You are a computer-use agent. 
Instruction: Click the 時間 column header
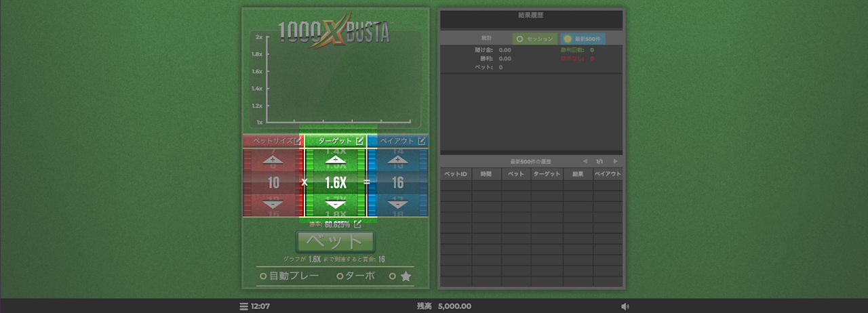pyautogui.click(x=486, y=174)
